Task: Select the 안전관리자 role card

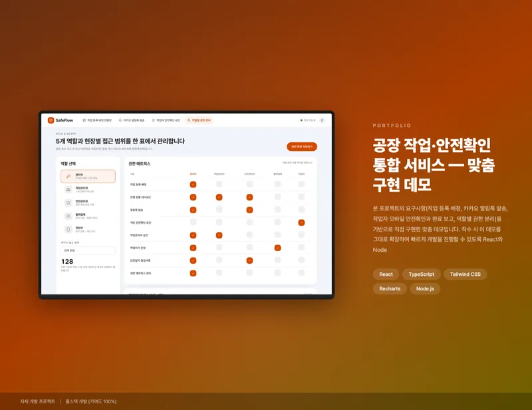Action: coord(88,203)
